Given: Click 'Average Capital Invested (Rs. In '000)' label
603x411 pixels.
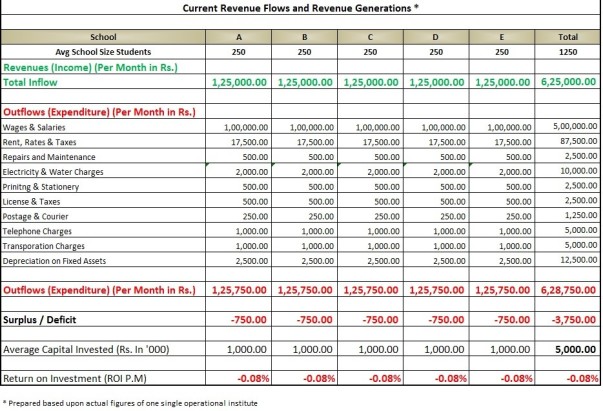Looking at the screenshot, I should coord(86,349).
